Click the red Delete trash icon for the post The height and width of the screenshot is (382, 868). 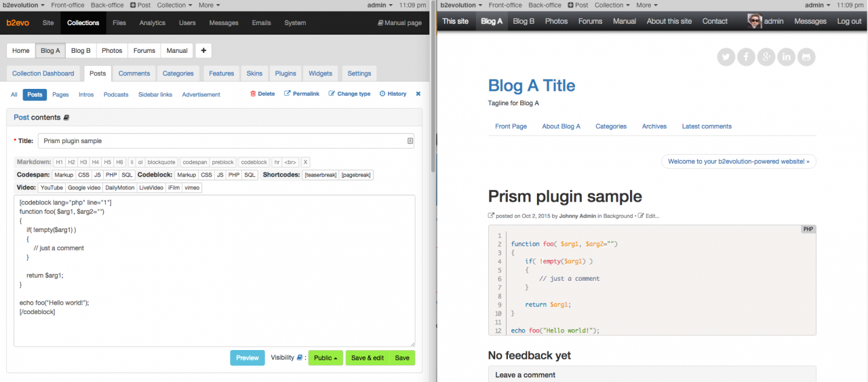tap(253, 94)
